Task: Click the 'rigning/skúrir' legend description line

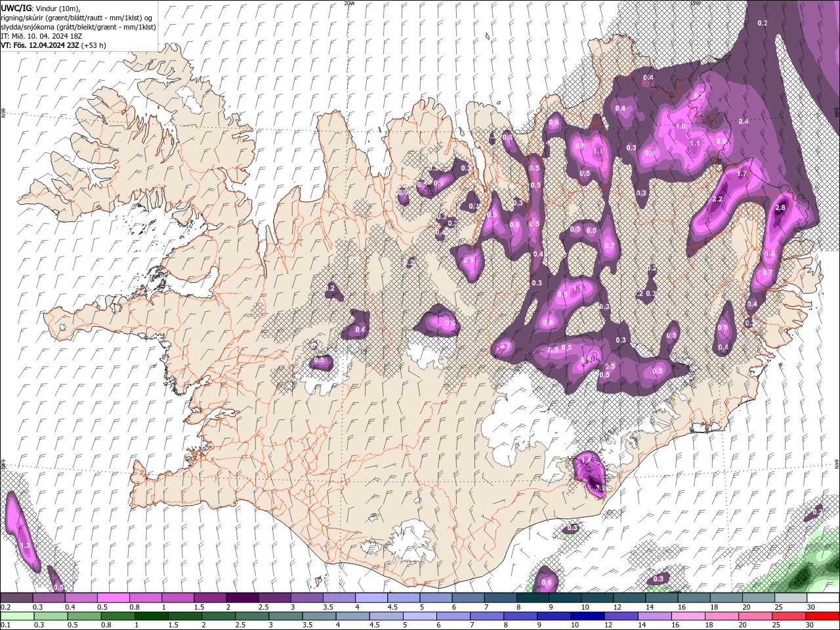Action: 78,17
